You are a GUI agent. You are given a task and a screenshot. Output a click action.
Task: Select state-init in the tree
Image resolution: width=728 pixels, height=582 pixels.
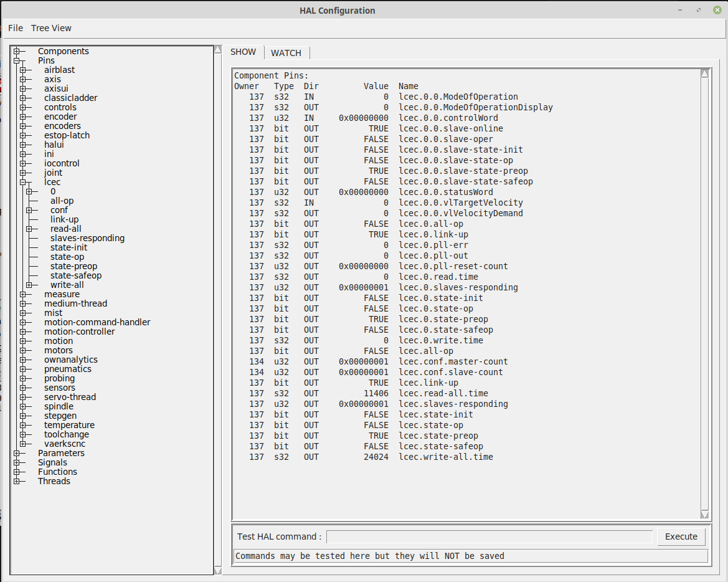point(69,247)
